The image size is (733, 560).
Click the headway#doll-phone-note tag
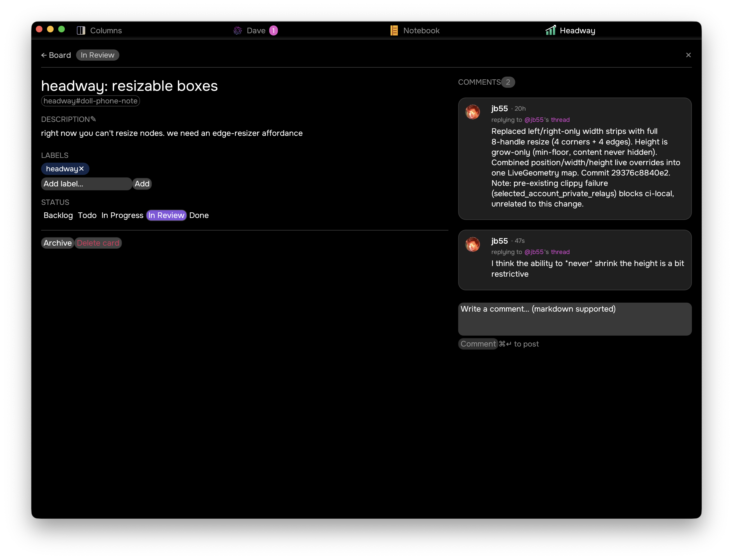[90, 101]
